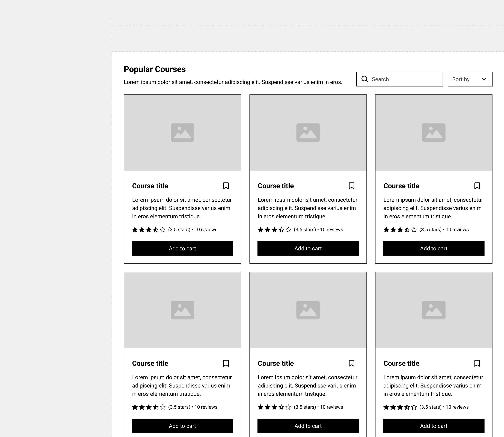Add the top-left course to cart
This screenshot has width=504, height=437.
(x=182, y=248)
